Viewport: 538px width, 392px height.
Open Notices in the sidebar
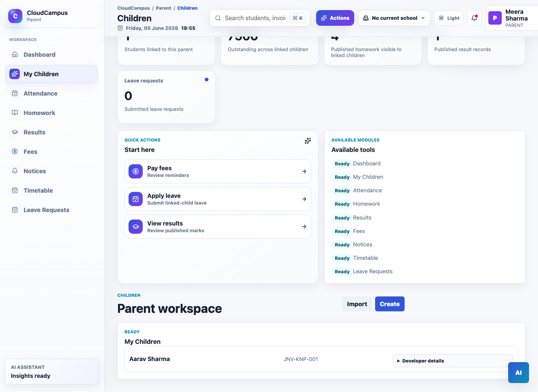tap(52, 171)
